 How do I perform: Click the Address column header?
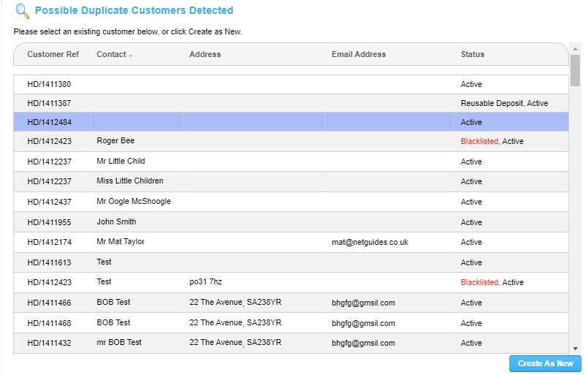point(205,54)
